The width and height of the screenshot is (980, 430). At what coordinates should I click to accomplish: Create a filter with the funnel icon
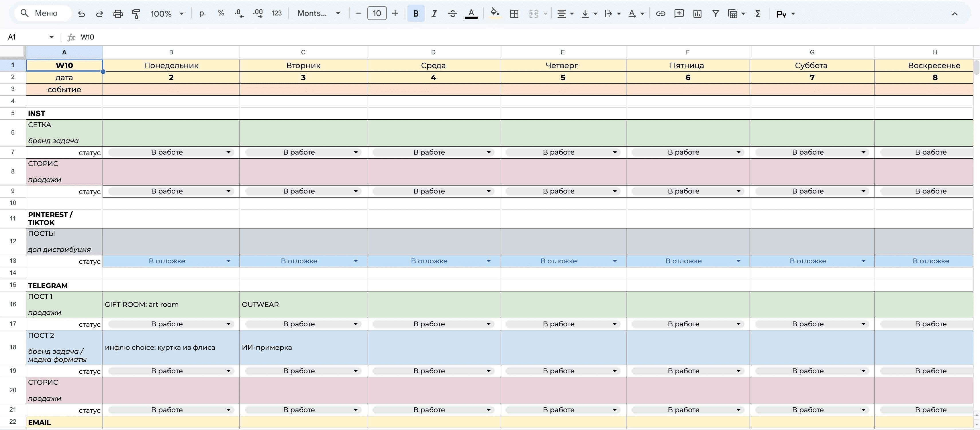tap(715, 14)
